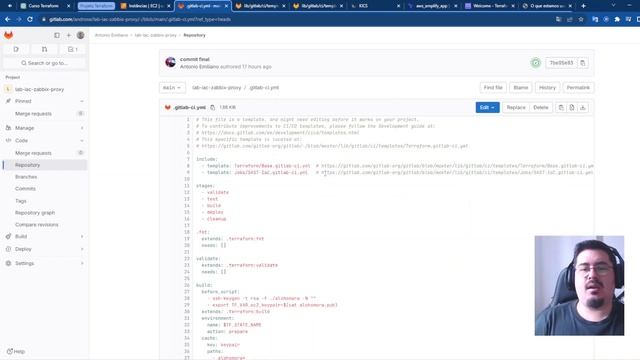
Task: Click line number 18 in code
Action: [x=187, y=232]
